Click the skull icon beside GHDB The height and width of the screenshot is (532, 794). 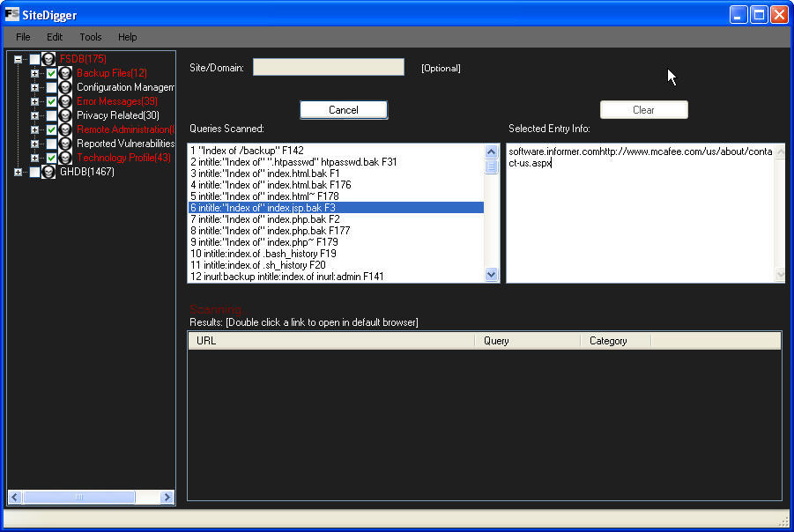(x=48, y=172)
